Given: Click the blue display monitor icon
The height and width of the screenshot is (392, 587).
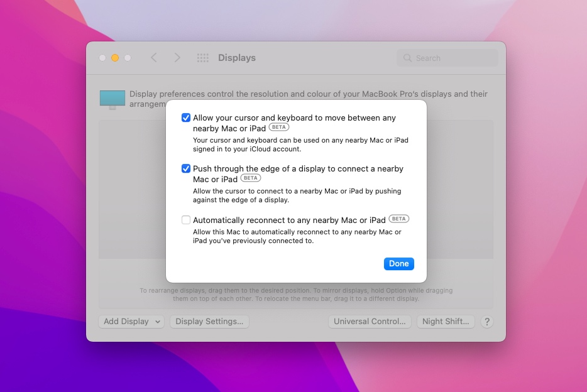Looking at the screenshot, I should 112,99.
